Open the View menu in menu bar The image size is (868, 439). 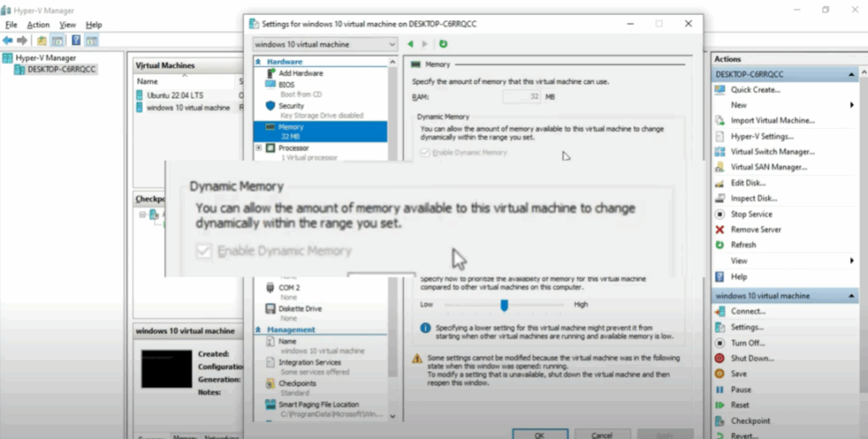[68, 25]
